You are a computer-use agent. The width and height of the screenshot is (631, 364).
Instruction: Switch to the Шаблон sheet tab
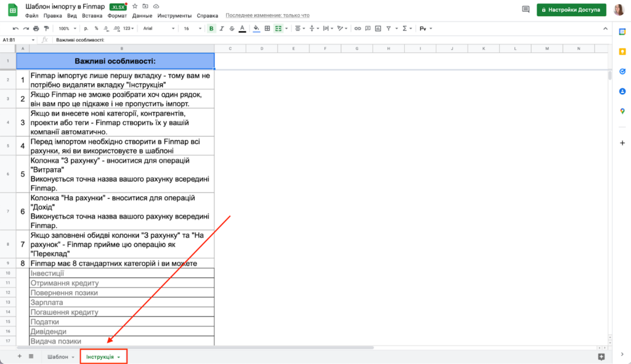(61, 357)
